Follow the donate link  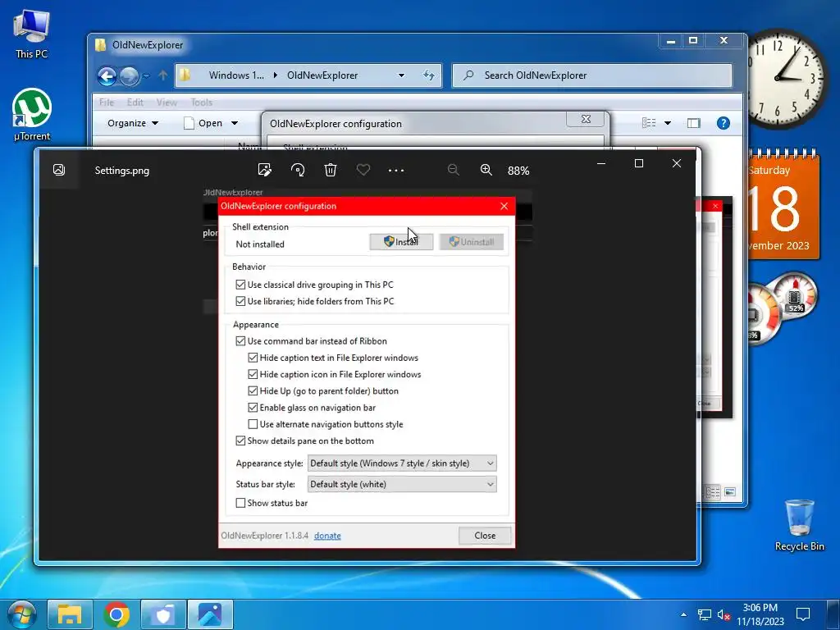[327, 535]
